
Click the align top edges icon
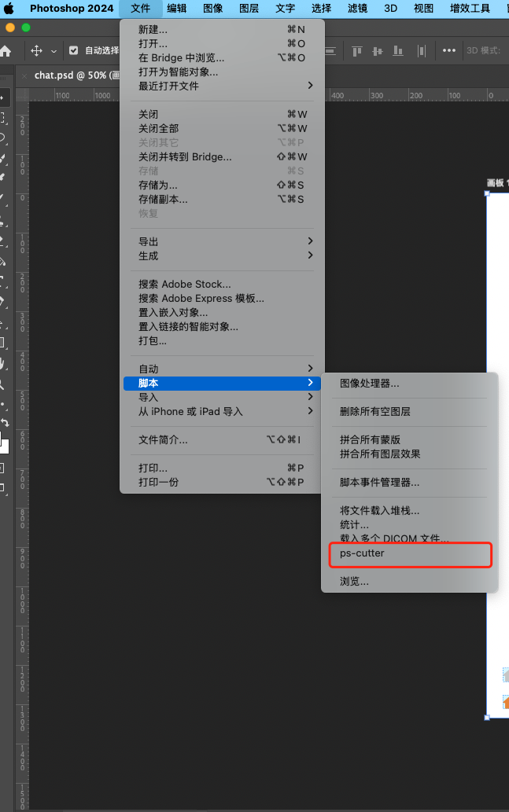(357, 51)
